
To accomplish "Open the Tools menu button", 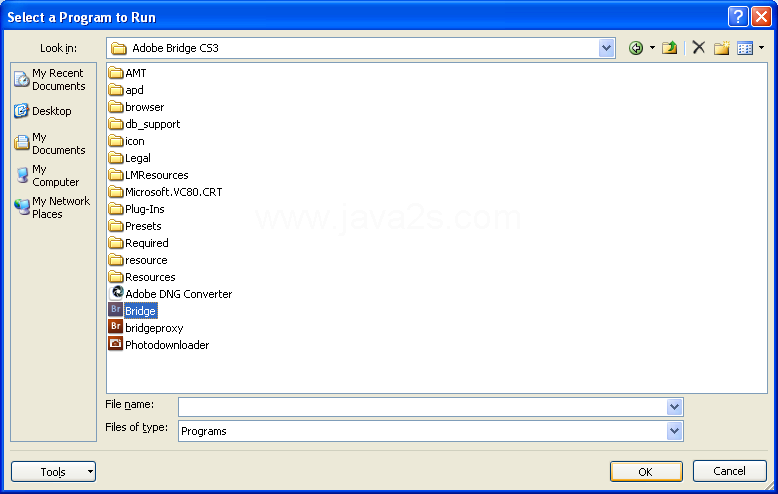I will (54, 472).
